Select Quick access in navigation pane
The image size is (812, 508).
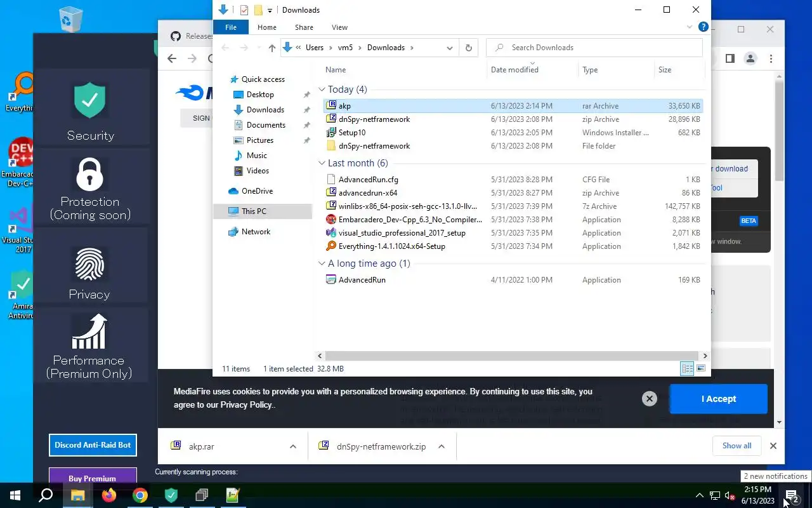click(263, 79)
